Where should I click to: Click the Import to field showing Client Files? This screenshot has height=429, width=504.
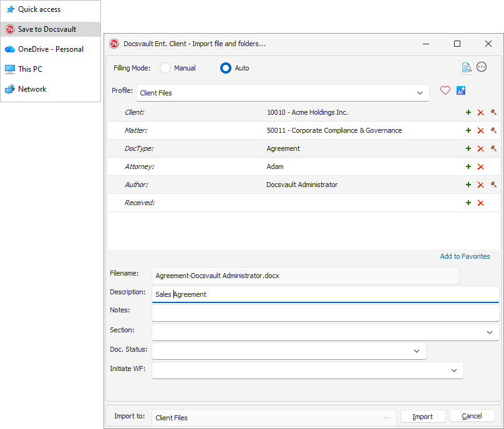(x=274, y=418)
